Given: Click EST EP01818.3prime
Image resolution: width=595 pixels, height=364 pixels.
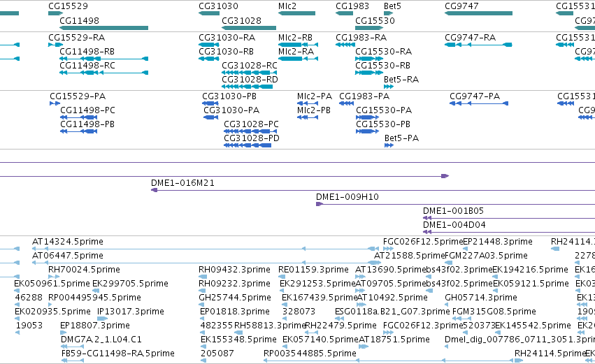Looking at the screenshot, I should click(x=235, y=312).
